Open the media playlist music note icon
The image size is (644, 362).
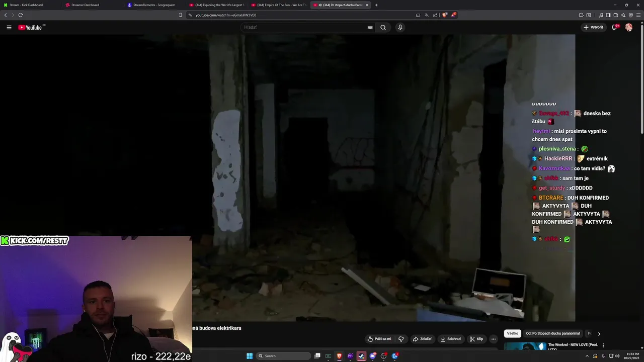pos(600,15)
